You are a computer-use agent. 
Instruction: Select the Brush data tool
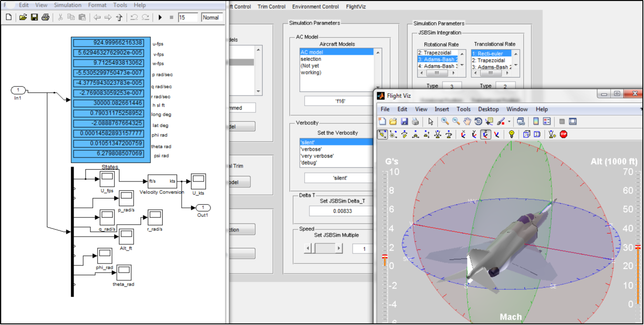click(501, 121)
